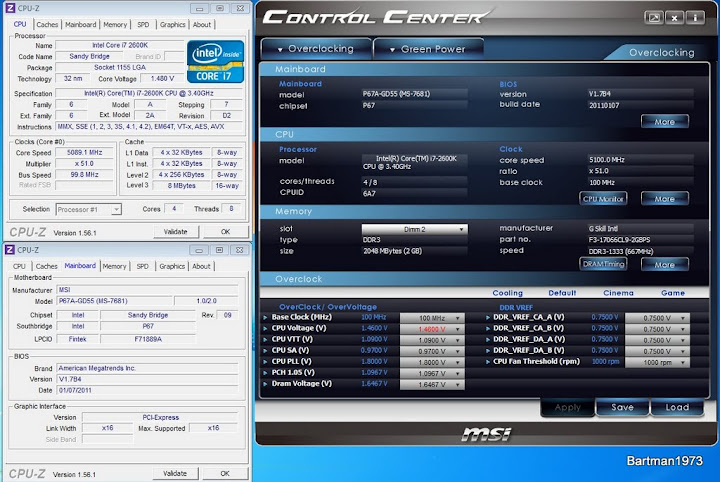
Task: Click the CPU Monitor button
Action: [x=605, y=198]
